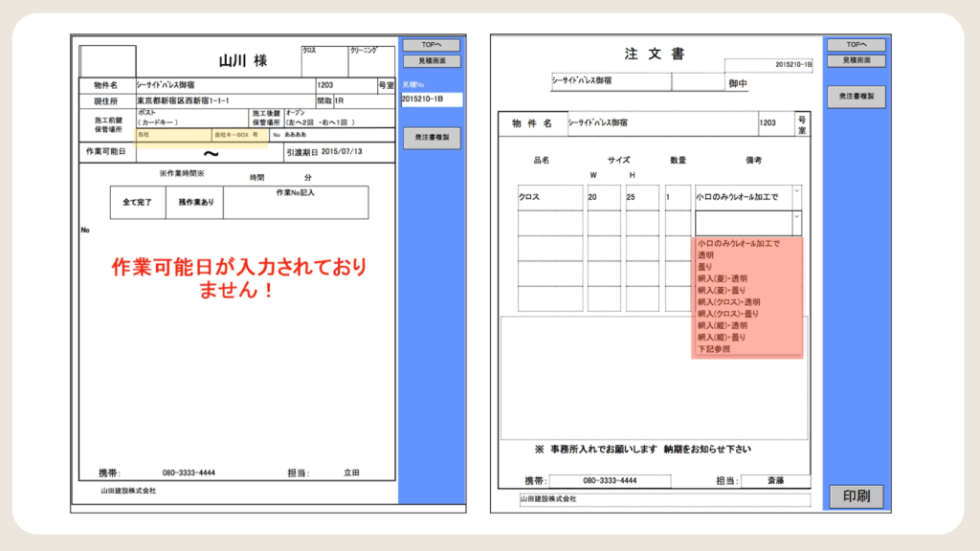
Task: Click the 印刷 print button
Action: (x=856, y=497)
